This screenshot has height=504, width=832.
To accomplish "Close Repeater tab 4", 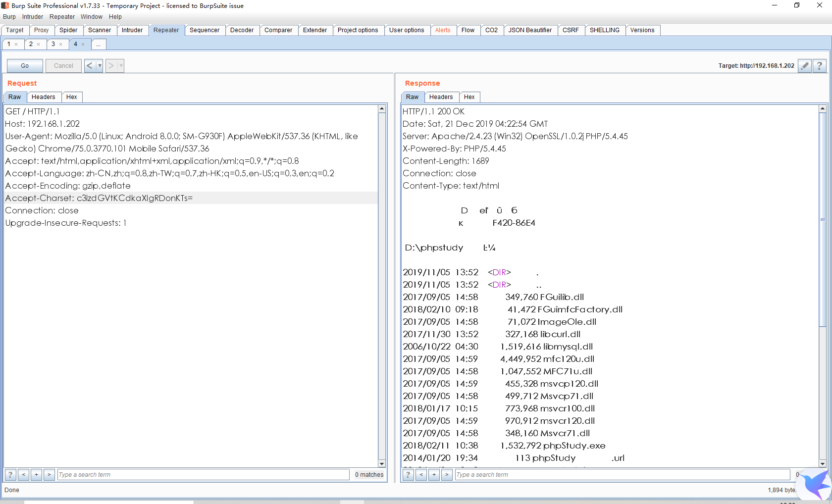I will pos(83,45).
